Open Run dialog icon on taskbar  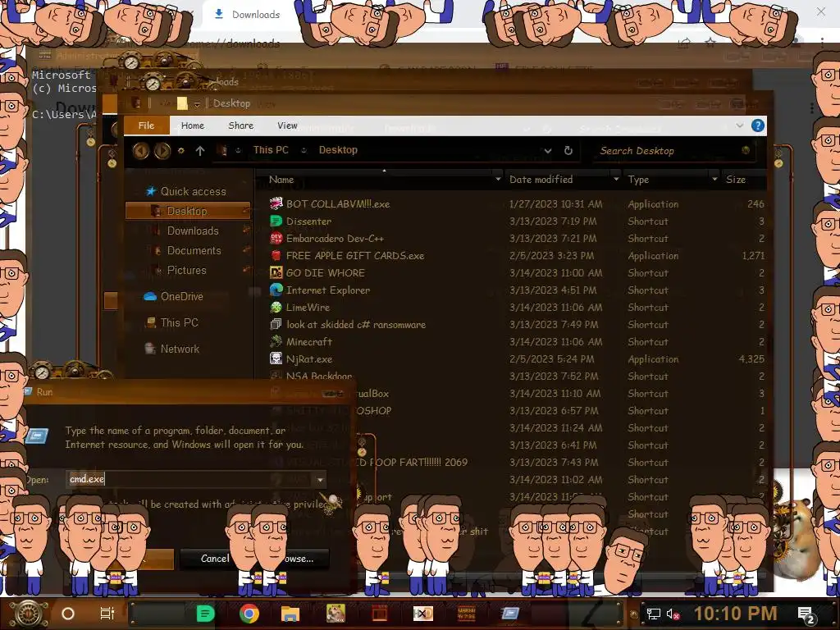pyautogui.click(x=510, y=614)
